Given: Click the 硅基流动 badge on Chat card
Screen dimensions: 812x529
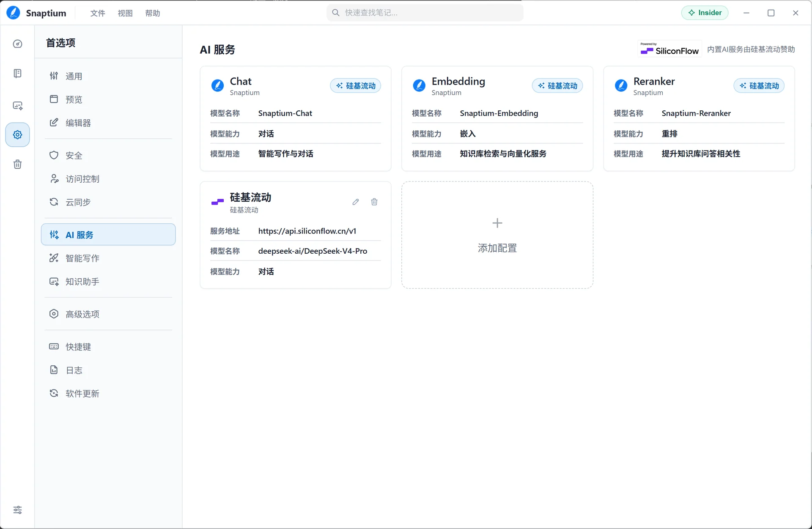Looking at the screenshot, I should click(356, 86).
